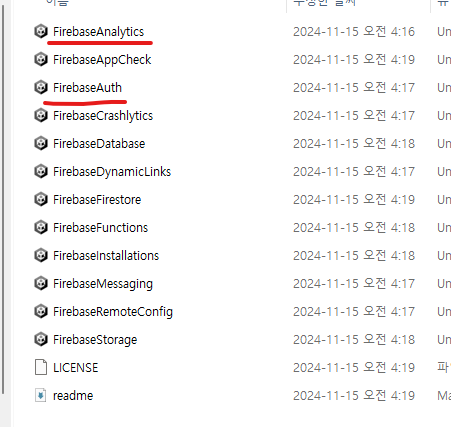Select the FirebaseDatabase package icon
The height and width of the screenshot is (427, 451).
tap(41, 143)
